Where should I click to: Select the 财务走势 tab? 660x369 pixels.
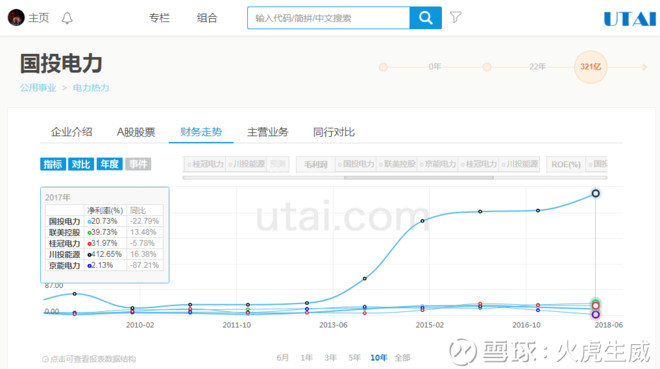pyautogui.click(x=201, y=132)
